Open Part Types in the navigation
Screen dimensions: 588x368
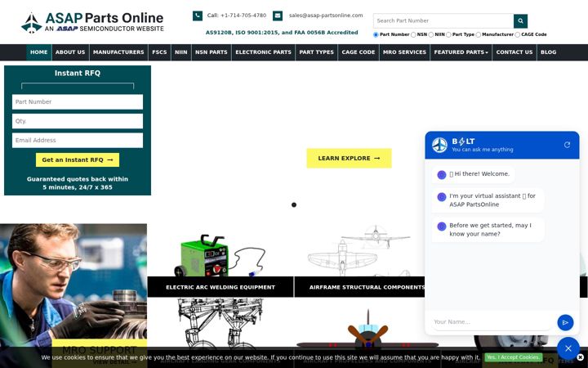click(317, 52)
